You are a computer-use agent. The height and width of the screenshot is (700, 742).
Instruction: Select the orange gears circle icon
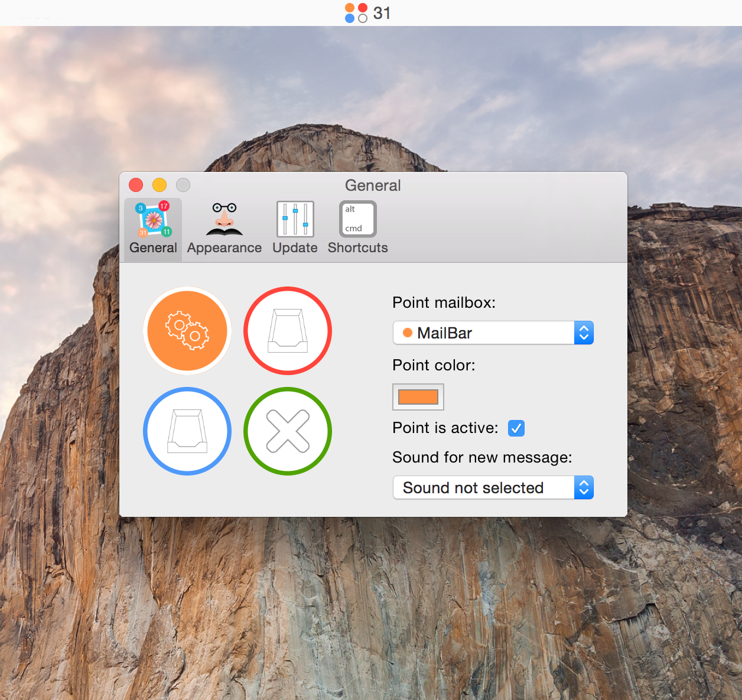tap(187, 331)
